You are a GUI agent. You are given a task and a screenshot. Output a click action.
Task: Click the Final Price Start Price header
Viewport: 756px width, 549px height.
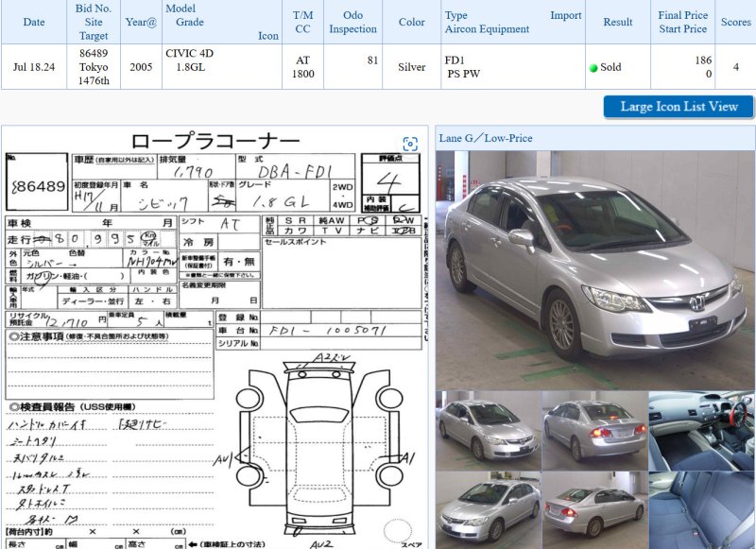[682, 22]
